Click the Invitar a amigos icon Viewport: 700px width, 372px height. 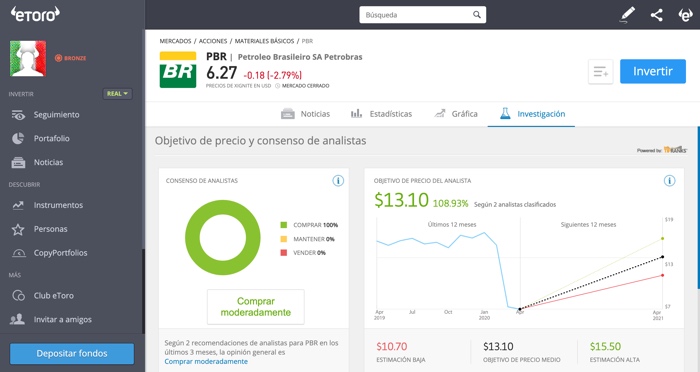coord(17,319)
